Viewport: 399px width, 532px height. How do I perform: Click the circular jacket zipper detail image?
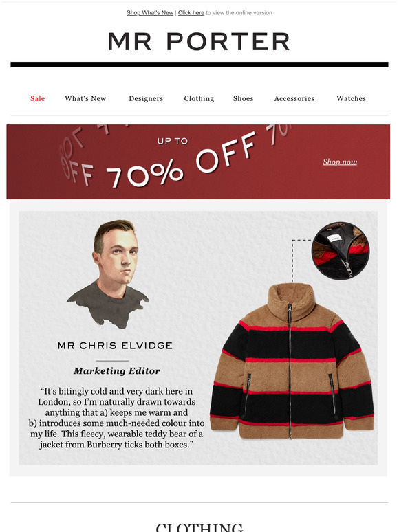(x=341, y=250)
